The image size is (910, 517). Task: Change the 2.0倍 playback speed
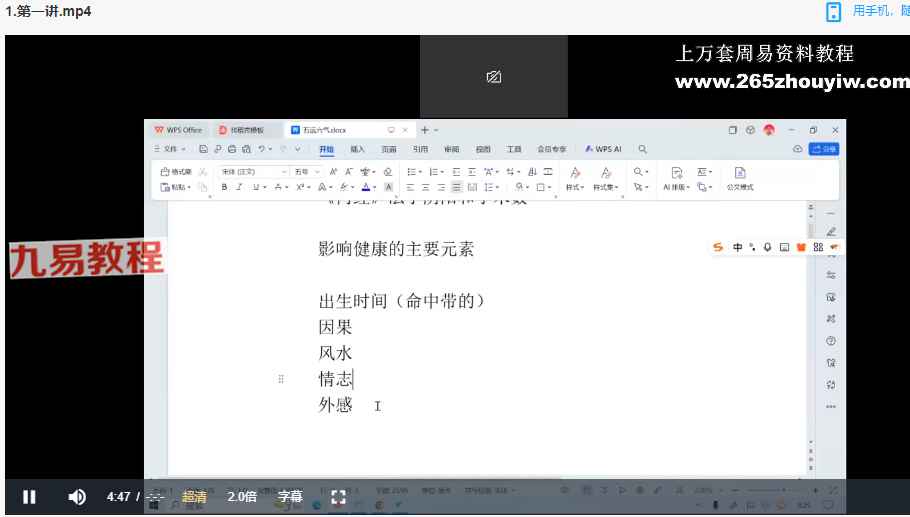242,497
